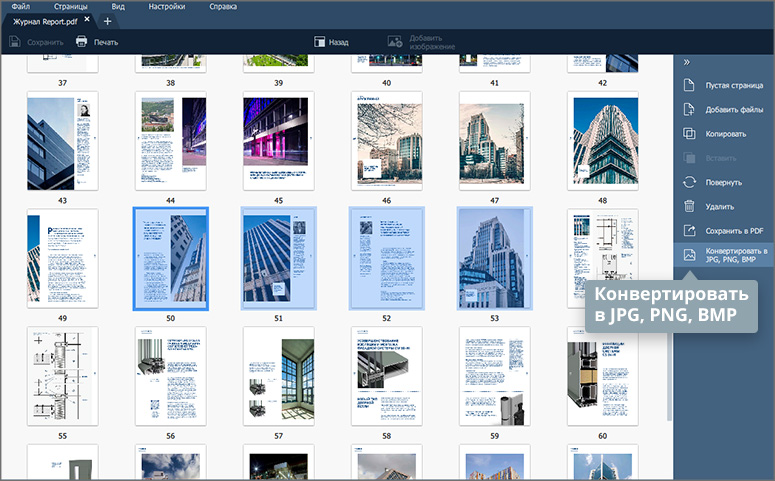
Task: Click page number 45 label
Action: coord(278,201)
